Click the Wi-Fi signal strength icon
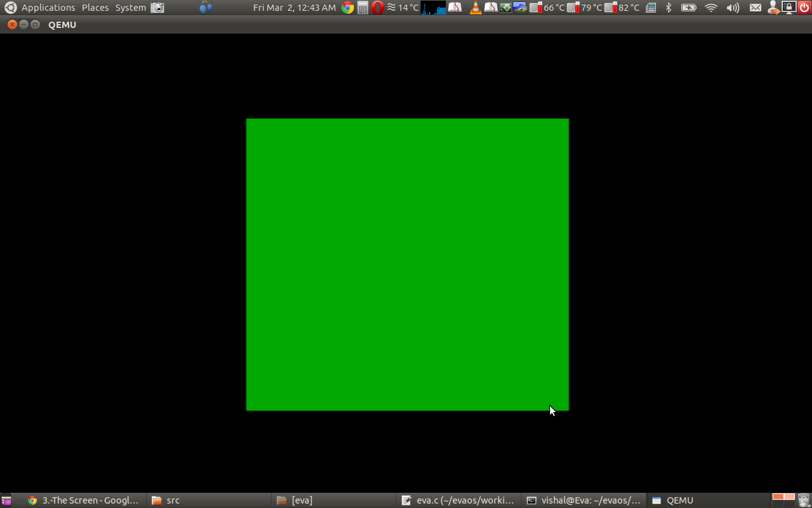Screen dimensions: 812x508 [x=710, y=8]
